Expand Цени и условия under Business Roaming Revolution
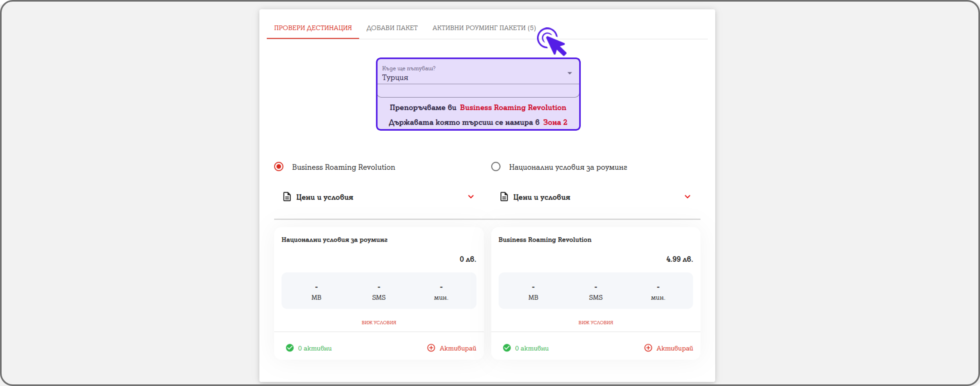 tap(379, 197)
